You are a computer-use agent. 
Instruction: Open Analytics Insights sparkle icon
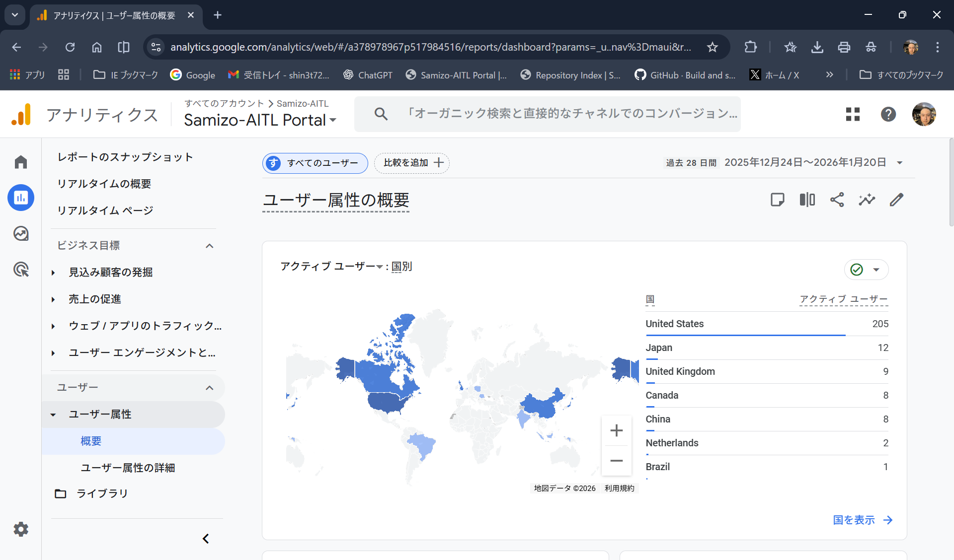click(x=867, y=200)
